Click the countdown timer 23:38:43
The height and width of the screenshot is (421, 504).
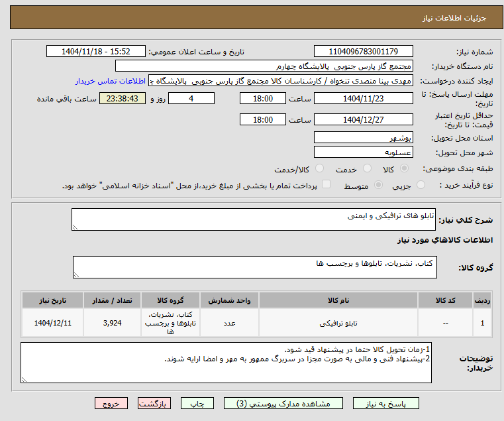click(123, 98)
